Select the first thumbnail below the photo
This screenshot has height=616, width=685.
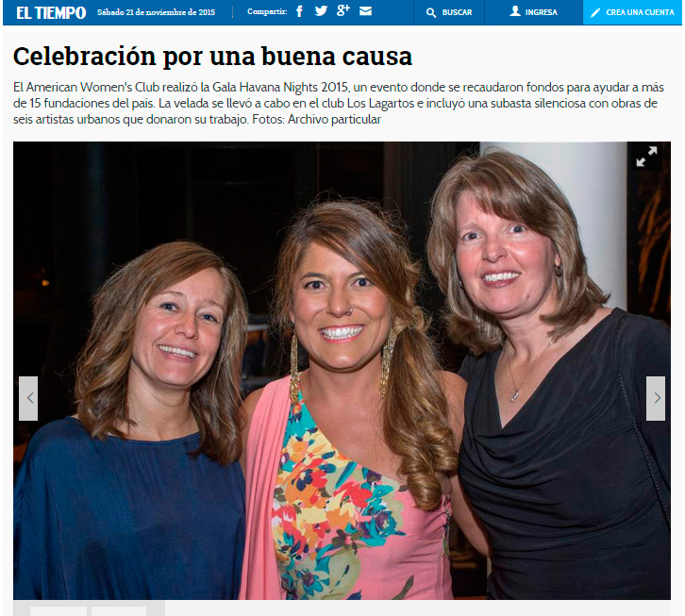click(x=58, y=610)
